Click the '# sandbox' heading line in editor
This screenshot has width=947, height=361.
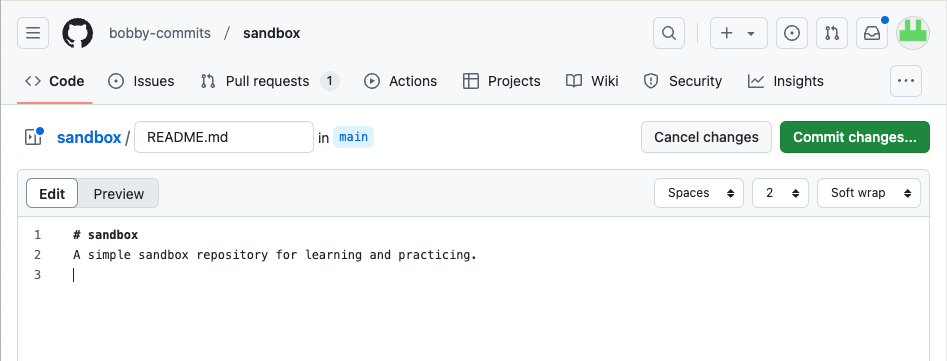click(x=106, y=235)
